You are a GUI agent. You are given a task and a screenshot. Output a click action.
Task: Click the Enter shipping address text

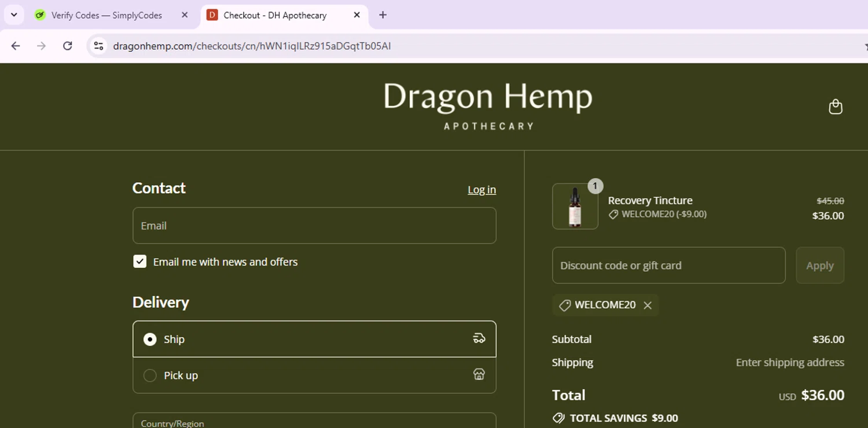pos(790,363)
